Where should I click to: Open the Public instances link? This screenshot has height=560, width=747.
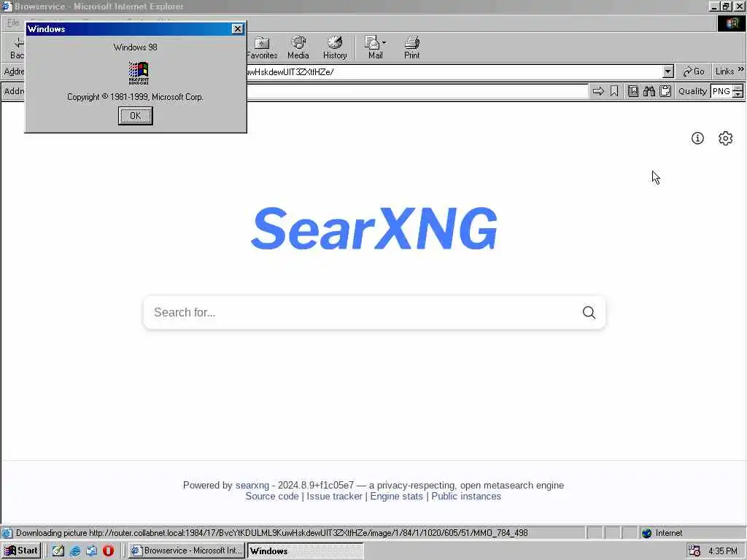(x=466, y=496)
